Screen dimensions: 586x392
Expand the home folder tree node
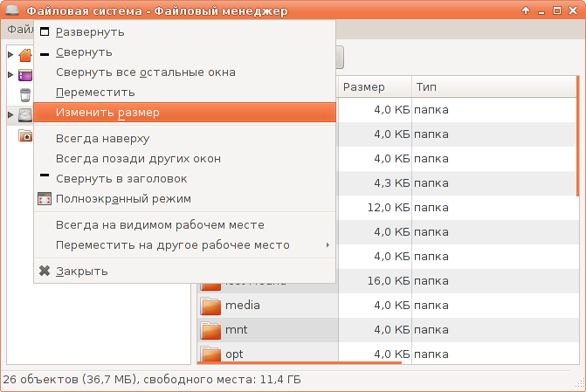(10, 54)
